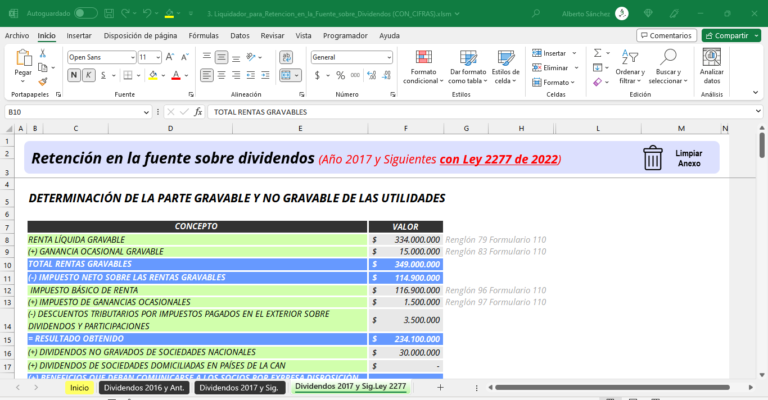Click the text orientation icon
This screenshot has width=768, height=400.
point(251,57)
